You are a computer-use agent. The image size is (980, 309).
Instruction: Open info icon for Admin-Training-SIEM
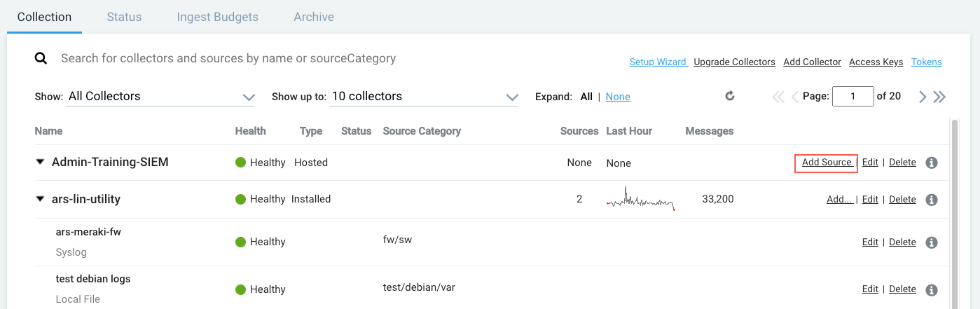point(932,163)
